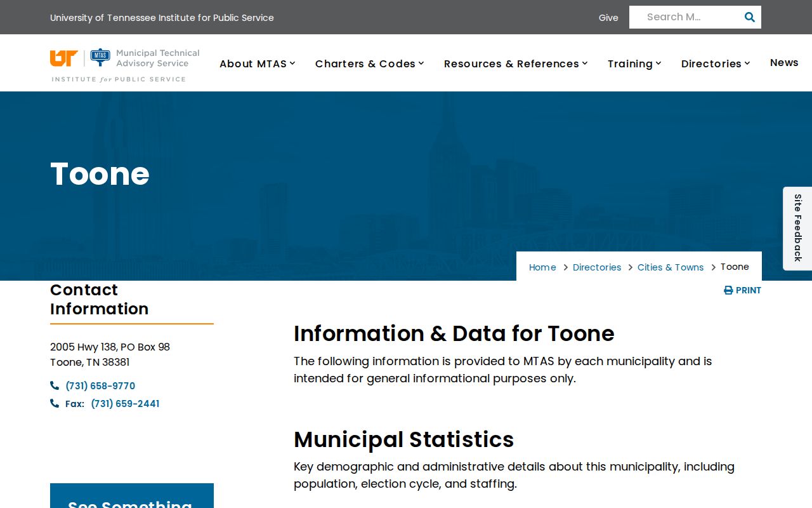Open the UT MTAS logo home link
Viewport: 812px width, 508px height.
coord(125,65)
